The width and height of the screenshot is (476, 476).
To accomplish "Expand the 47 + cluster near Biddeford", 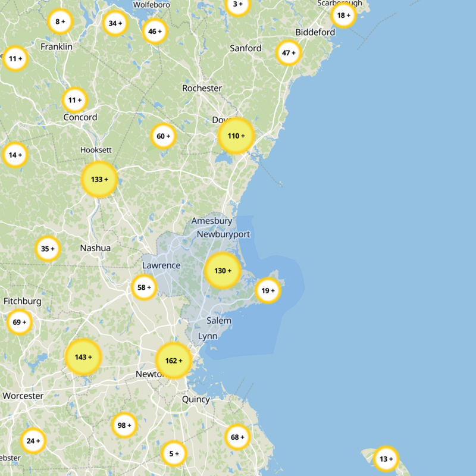I will tap(289, 53).
